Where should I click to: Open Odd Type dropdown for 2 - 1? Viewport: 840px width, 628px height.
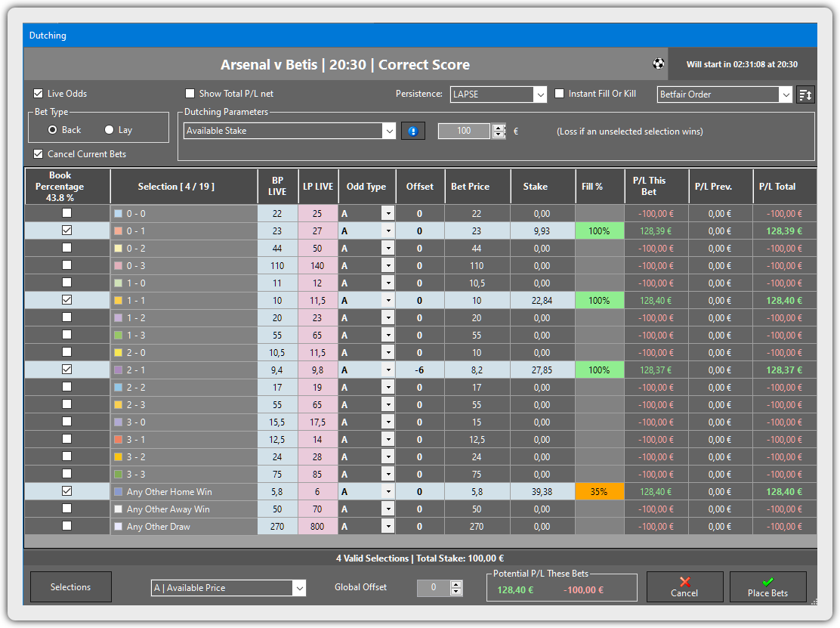(388, 370)
